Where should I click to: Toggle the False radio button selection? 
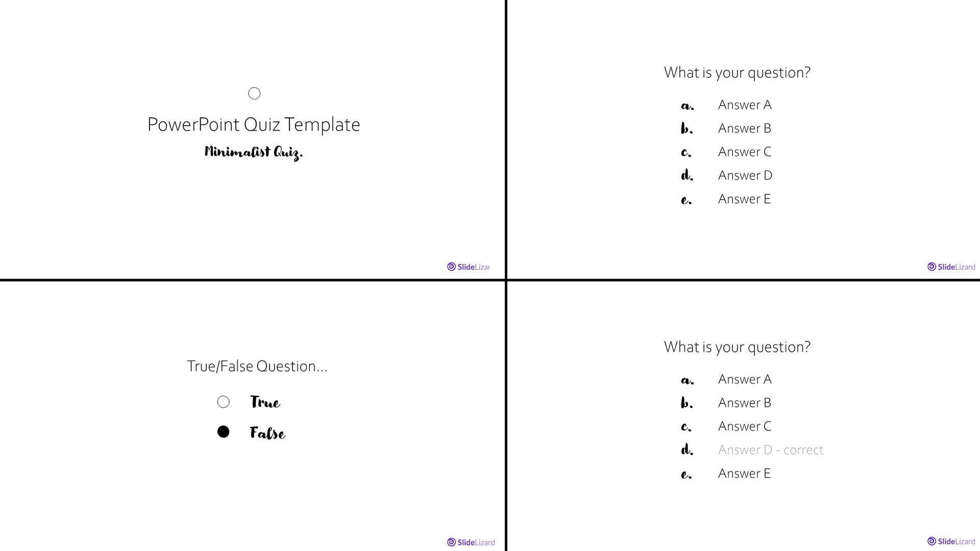224,431
